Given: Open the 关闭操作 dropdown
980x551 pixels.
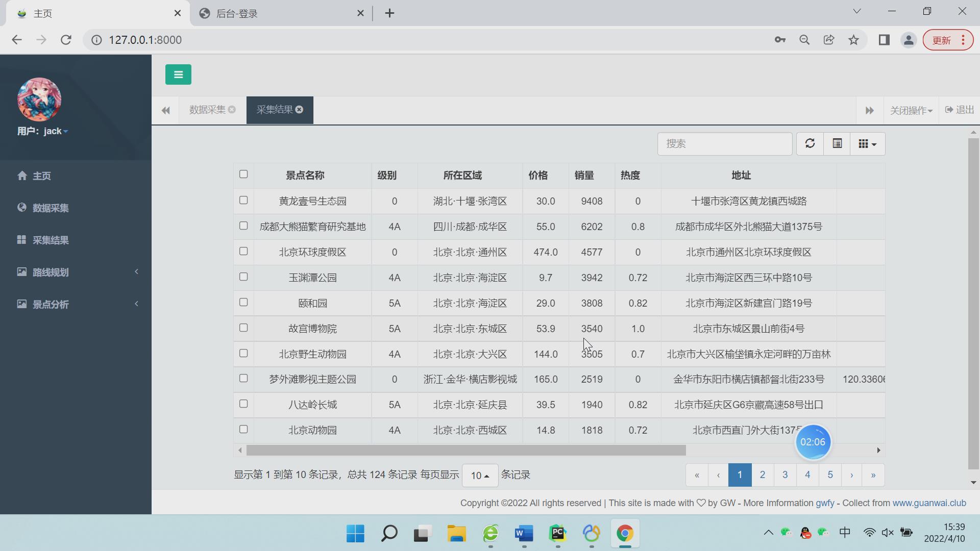Looking at the screenshot, I should click(x=911, y=110).
